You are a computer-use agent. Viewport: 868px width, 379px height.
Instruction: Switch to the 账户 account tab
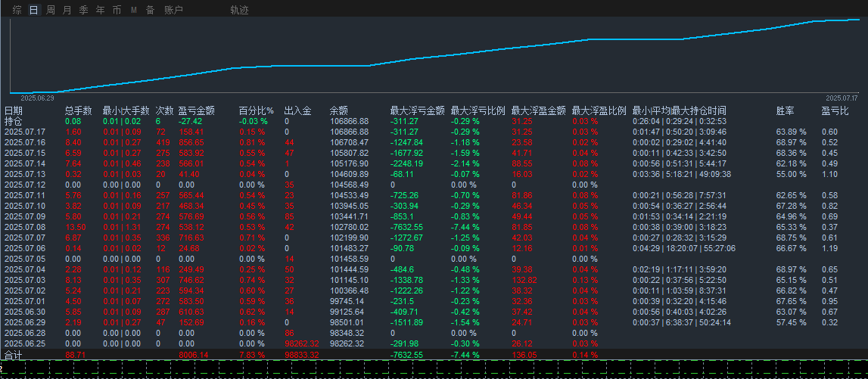tap(173, 10)
